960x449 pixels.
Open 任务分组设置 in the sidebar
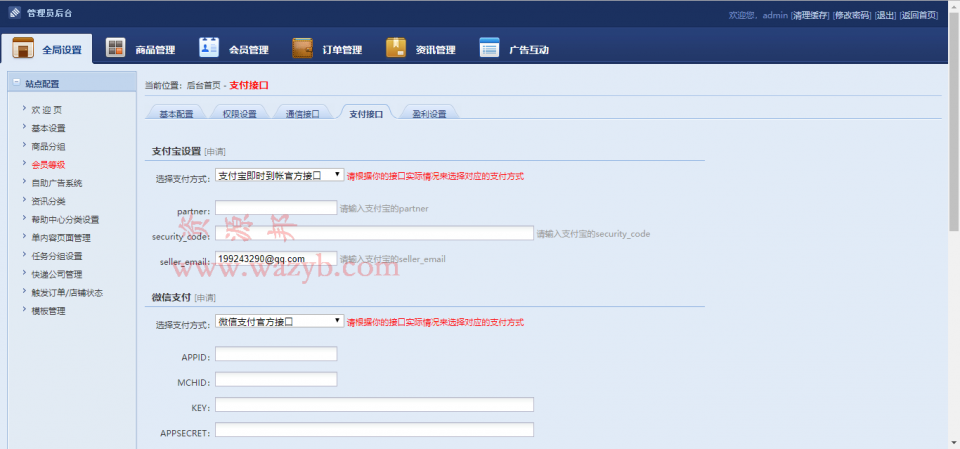coord(57,256)
